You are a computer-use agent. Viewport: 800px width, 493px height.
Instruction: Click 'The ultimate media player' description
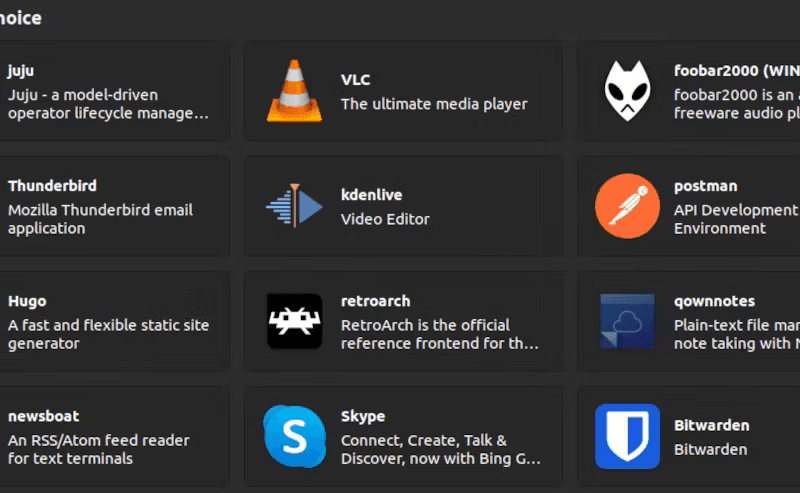pos(434,104)
